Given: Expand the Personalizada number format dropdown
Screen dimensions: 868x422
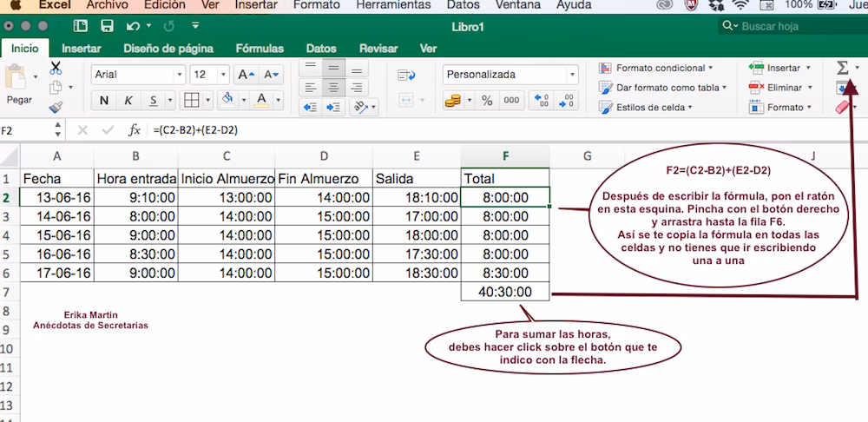Looking at the screenshot, I should click(571, 75).
